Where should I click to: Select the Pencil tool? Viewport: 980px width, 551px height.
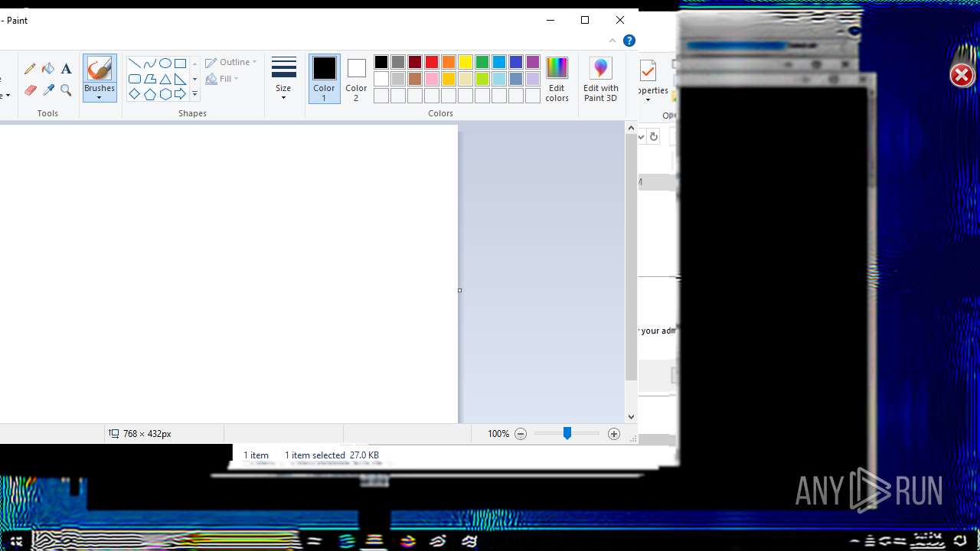(30, 69)
